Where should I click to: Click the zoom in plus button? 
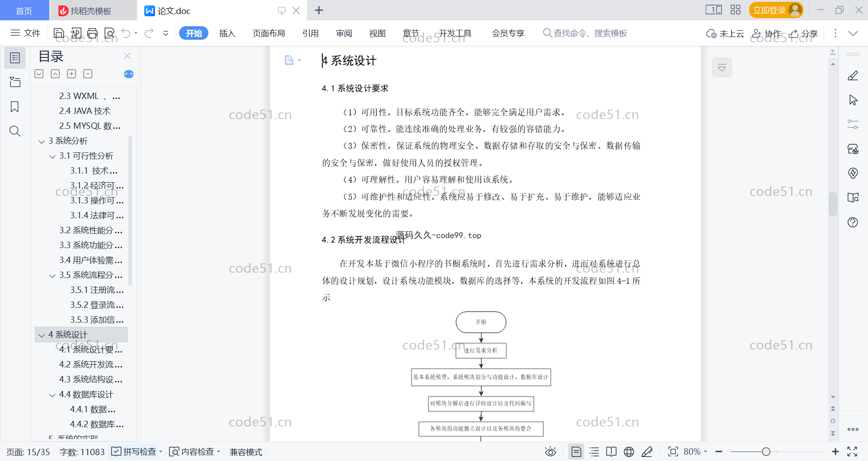(835, 452)
